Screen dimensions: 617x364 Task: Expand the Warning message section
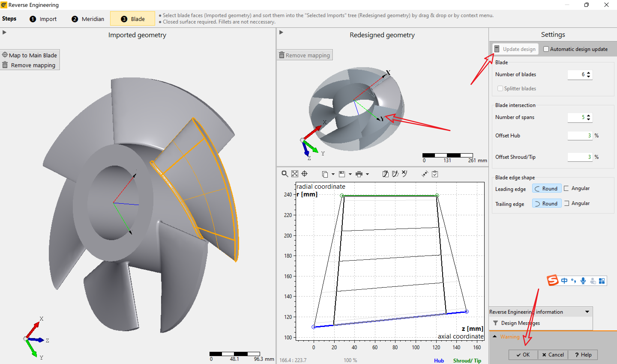click(x=495, y=336)
